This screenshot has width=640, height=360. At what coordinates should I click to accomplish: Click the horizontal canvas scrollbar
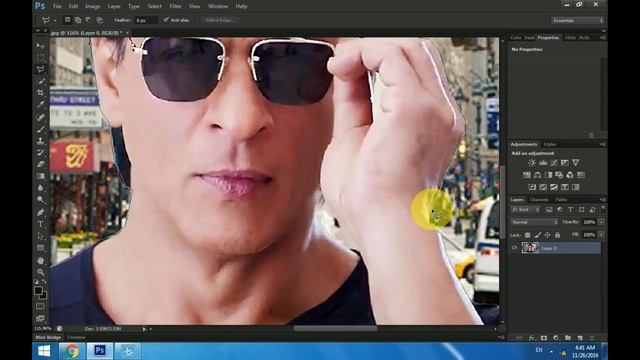(x=335, y=329)
